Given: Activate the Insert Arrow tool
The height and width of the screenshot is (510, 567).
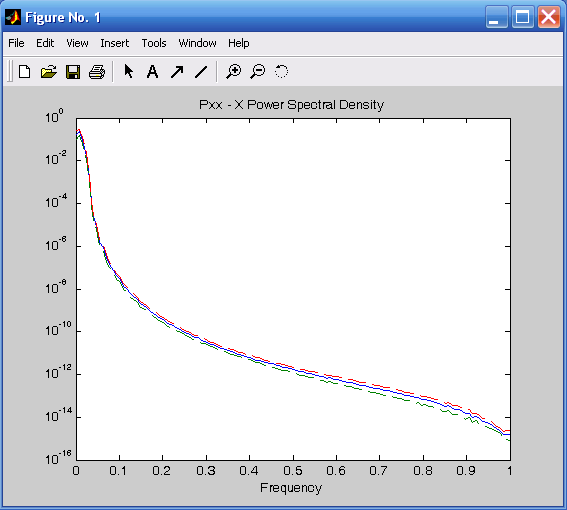Looking at the screenshot, I should click(x=177, y=72).
